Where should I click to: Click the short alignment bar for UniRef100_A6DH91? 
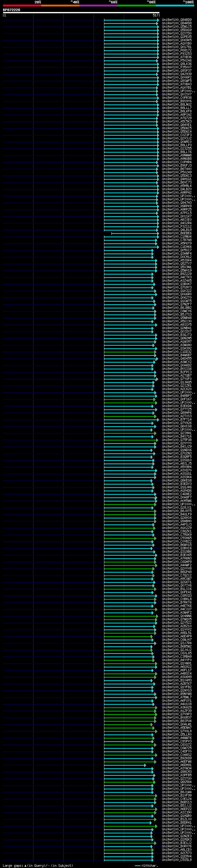point(125,765)
